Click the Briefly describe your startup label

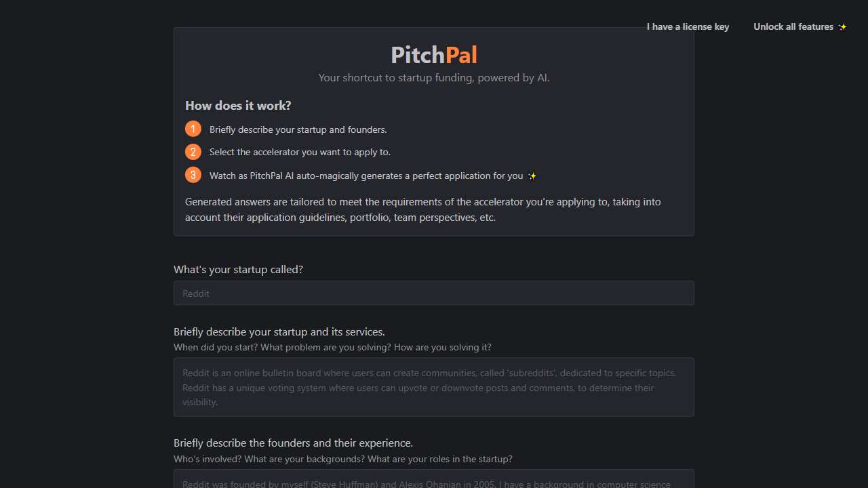(279, 331)
